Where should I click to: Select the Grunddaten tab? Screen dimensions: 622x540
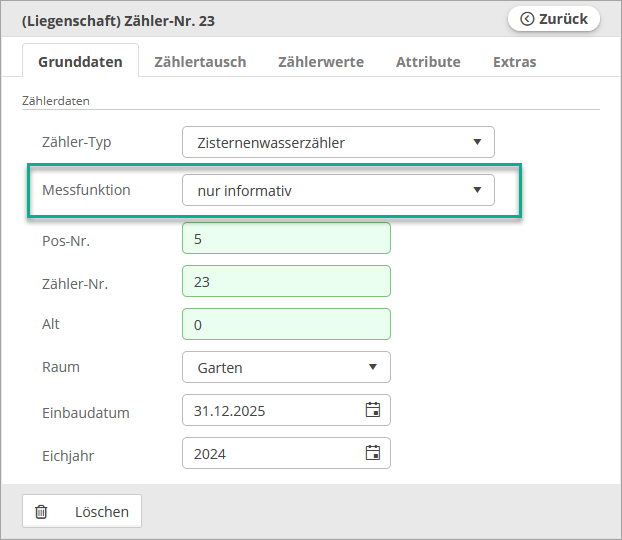80,62
